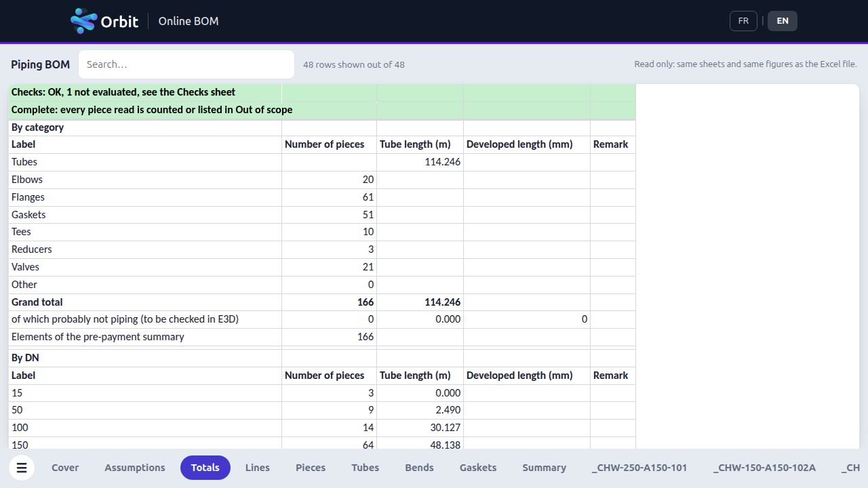Click the pre-payment summary row label
Image resolution: width=868 pixels, height=488 pixels.
click(x=98, y=337)
